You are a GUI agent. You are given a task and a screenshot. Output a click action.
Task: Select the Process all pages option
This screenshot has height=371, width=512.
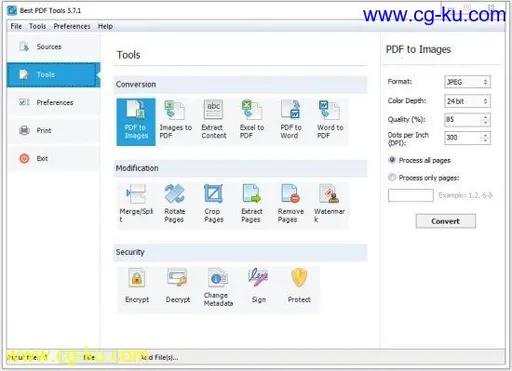click(x=420, y=160)
